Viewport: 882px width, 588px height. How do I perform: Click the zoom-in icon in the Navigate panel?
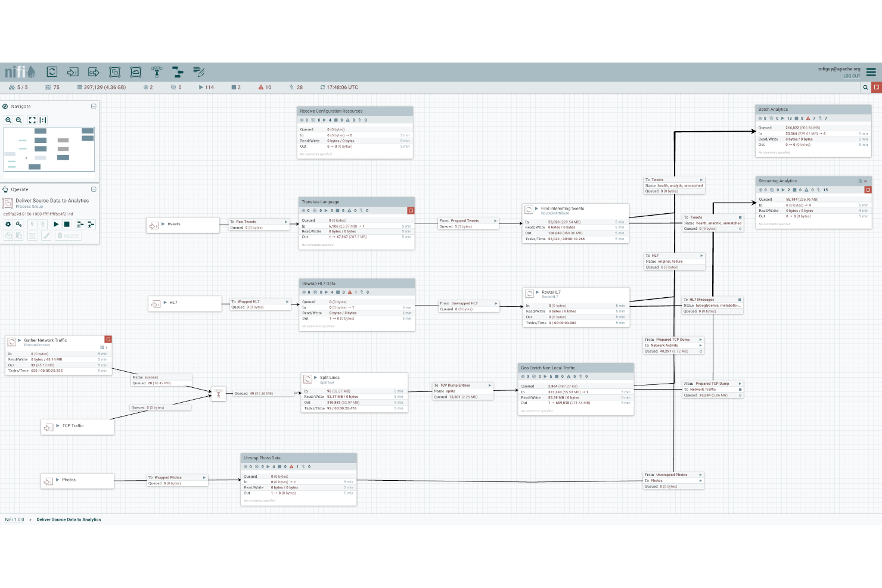coord(8,120)
